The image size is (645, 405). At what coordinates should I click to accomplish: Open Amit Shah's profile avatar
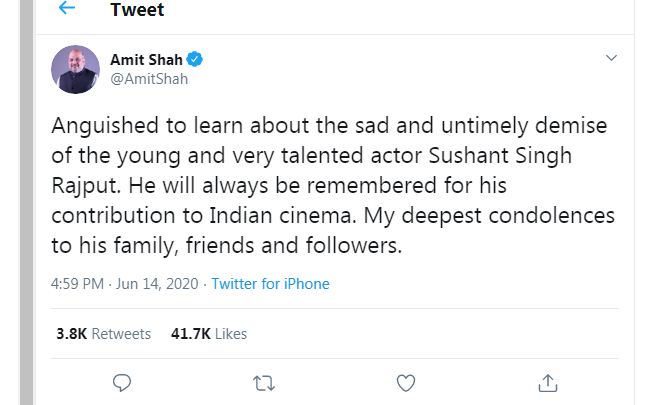[76, 69]
